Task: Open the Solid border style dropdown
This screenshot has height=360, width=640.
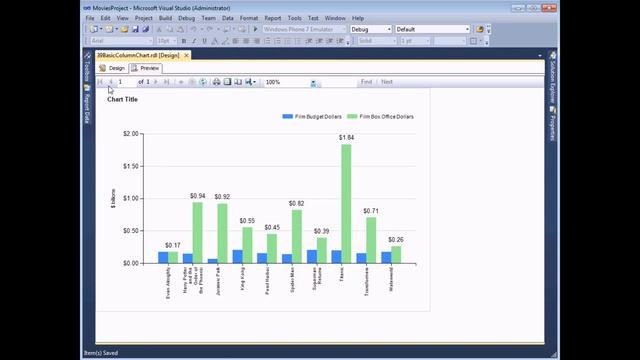Action: click(377, 41)
